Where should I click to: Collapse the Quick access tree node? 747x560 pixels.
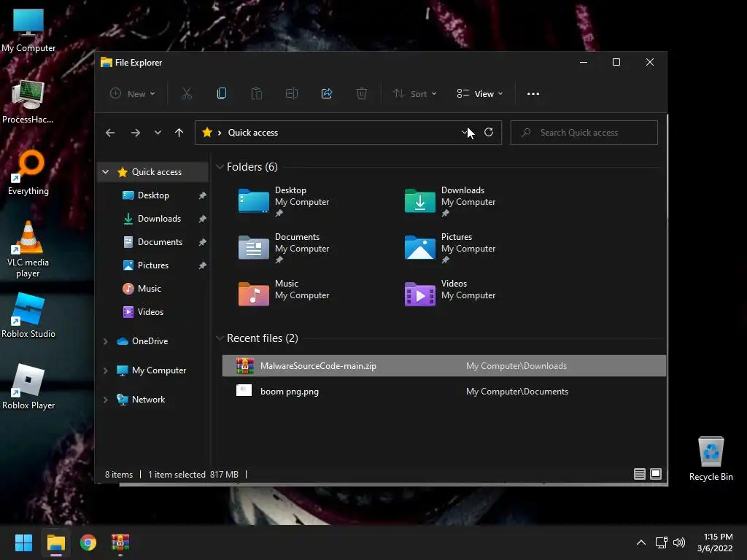pyautogui.click(x=106, y=172)
